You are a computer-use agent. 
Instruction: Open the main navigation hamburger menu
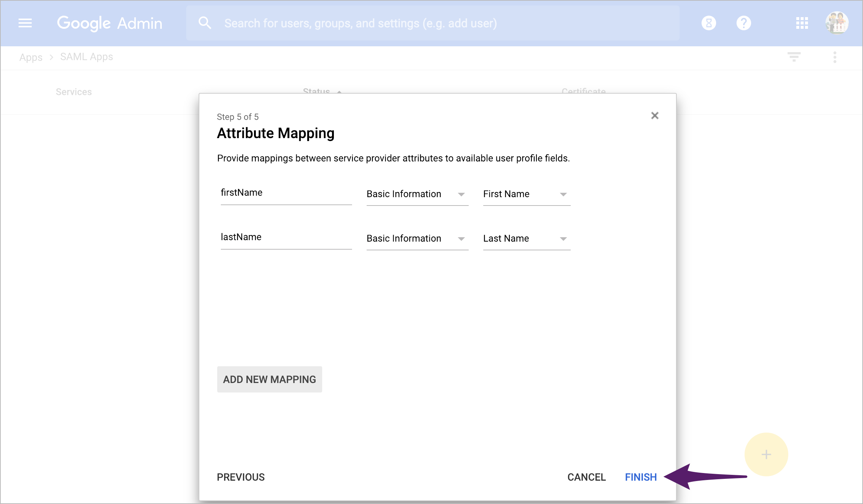pos(25,23)
